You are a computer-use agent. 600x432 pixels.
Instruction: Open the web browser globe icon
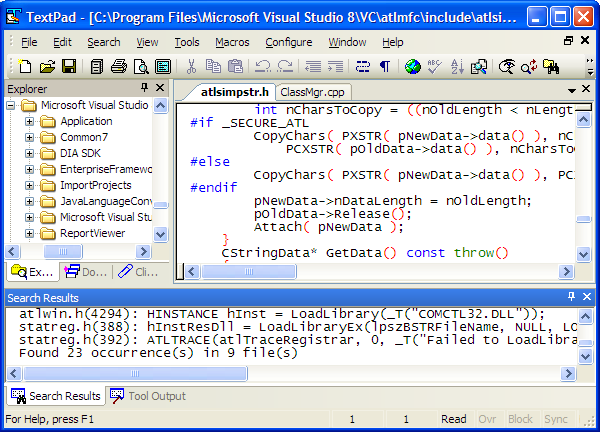(412, 66)
